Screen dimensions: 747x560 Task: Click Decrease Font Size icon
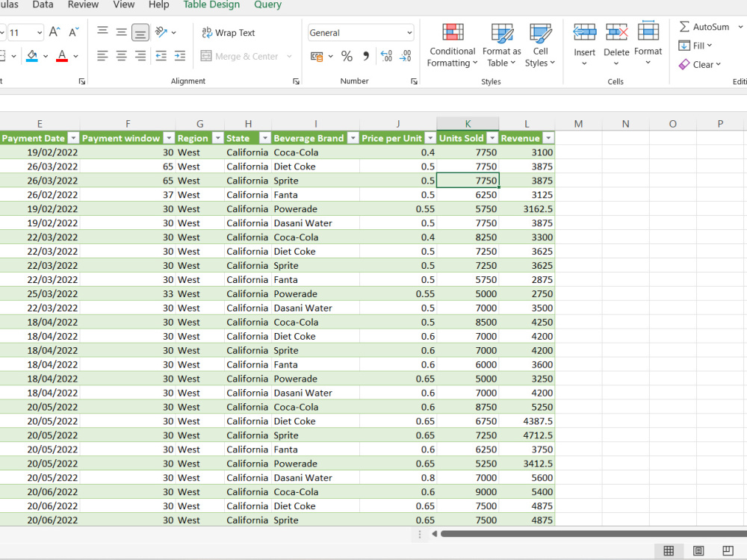tap(74, 32)
